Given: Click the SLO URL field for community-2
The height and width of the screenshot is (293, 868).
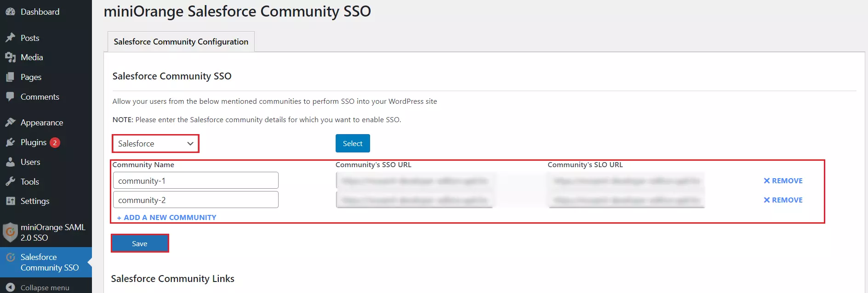Looking at the screenshot, I should (x=626, y=200).
